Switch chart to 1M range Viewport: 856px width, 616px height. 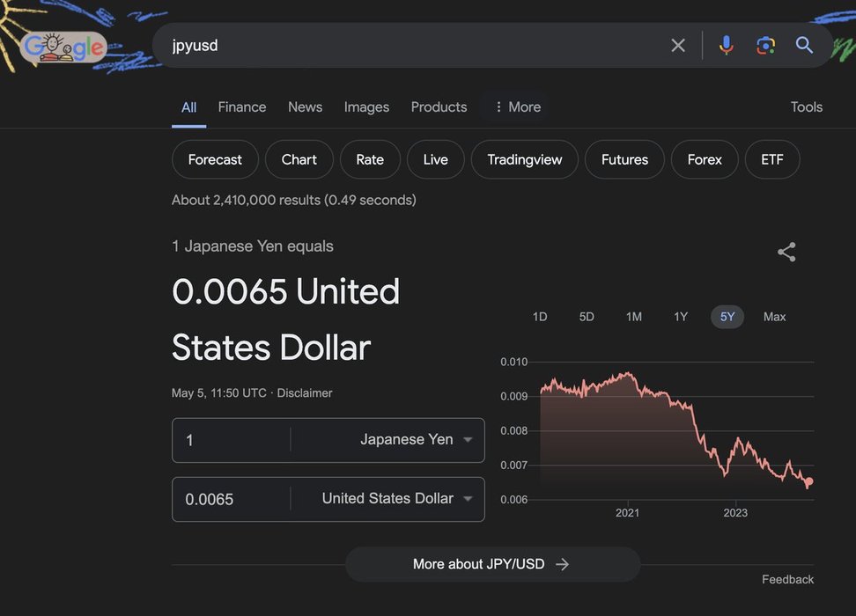pos(633,317)
